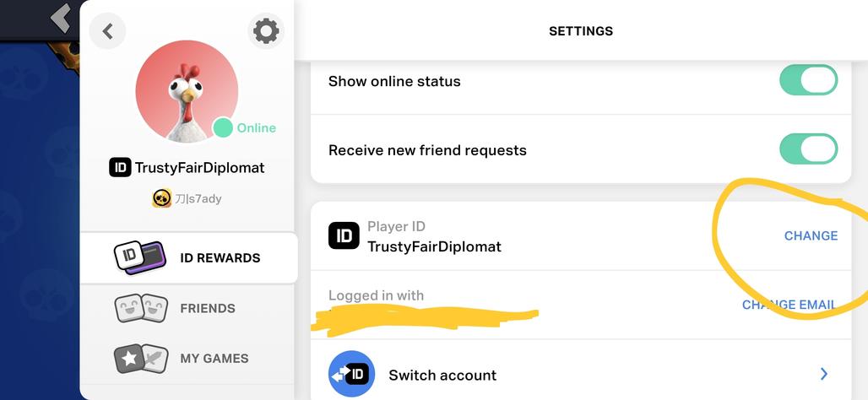
Task: Click the chicken profile avatar
Action: (187, 91)
